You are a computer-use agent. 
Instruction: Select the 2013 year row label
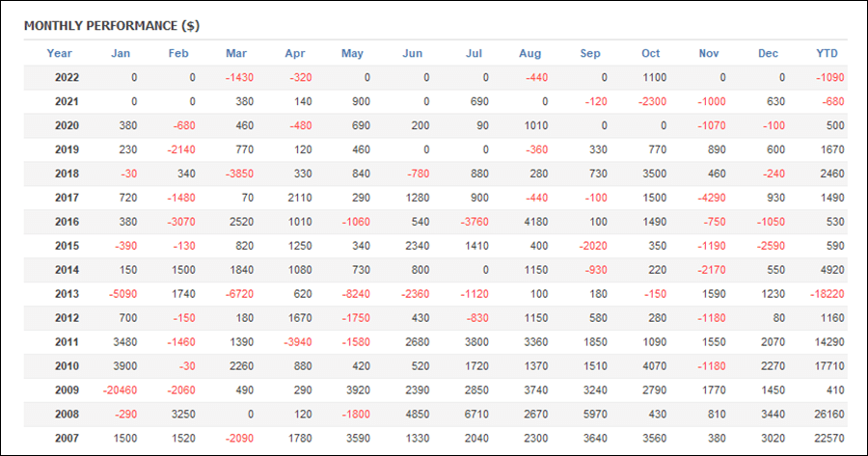(67, 294)
